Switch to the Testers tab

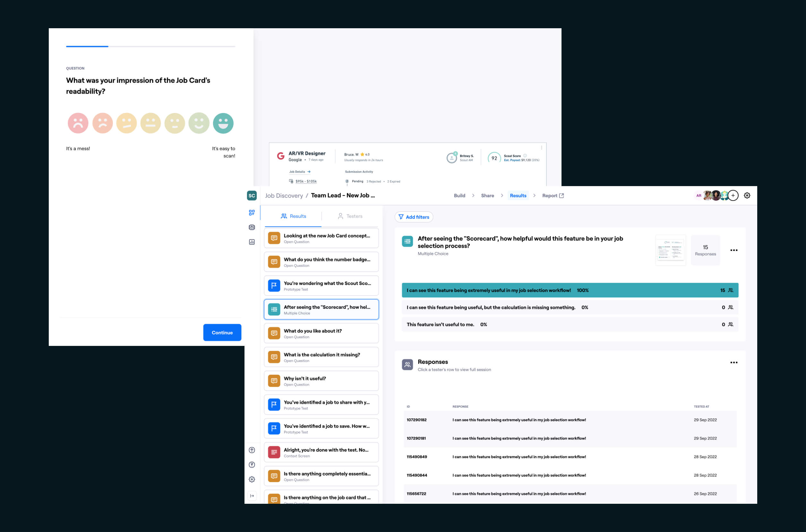click(350, 216)
